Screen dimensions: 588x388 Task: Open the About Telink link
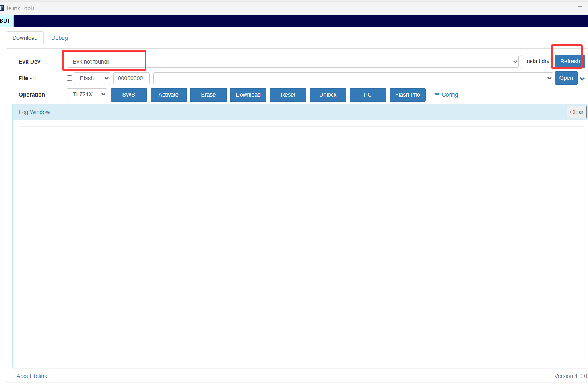[32, 376]
